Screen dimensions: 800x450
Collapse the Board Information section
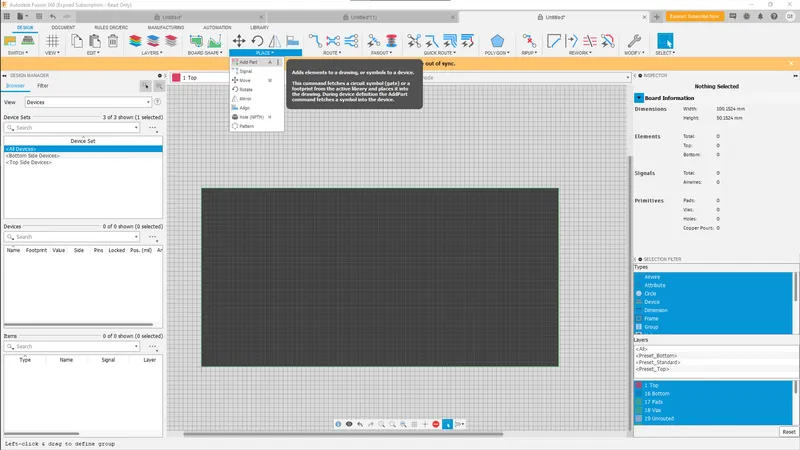(x=639, y=98)
